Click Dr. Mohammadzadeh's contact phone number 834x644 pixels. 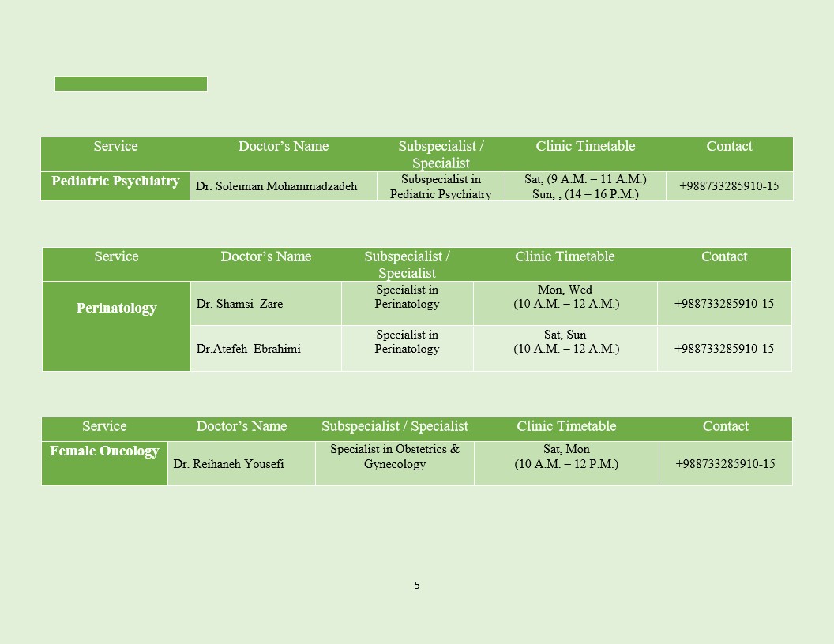click(729, 187)
